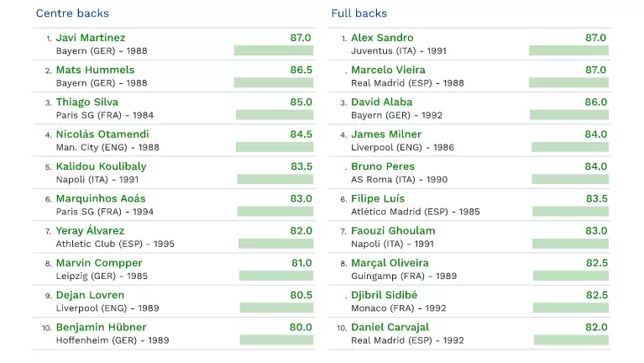Open Yeray Álvarez player link
Viewport: 644px width, 363px height.
(90, 231)
